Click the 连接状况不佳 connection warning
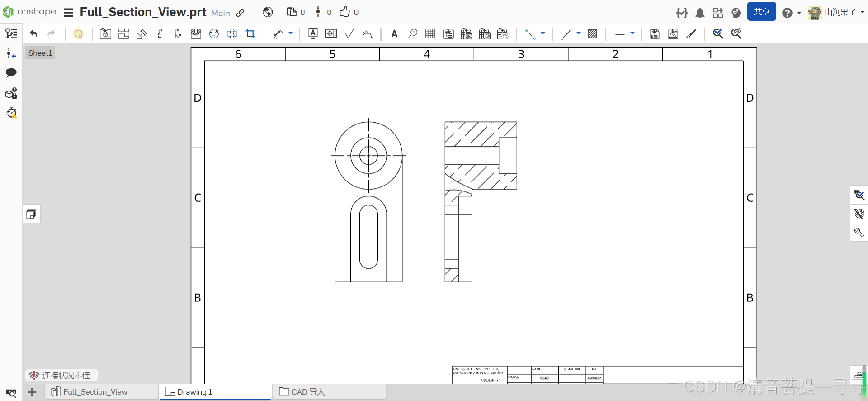 point(62,375)
